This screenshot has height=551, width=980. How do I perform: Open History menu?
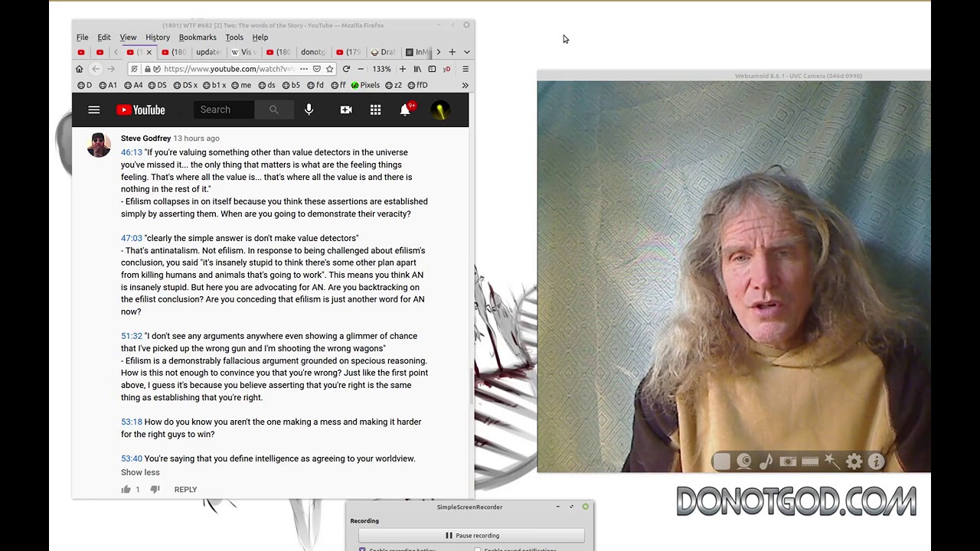[x=158, y=37]
